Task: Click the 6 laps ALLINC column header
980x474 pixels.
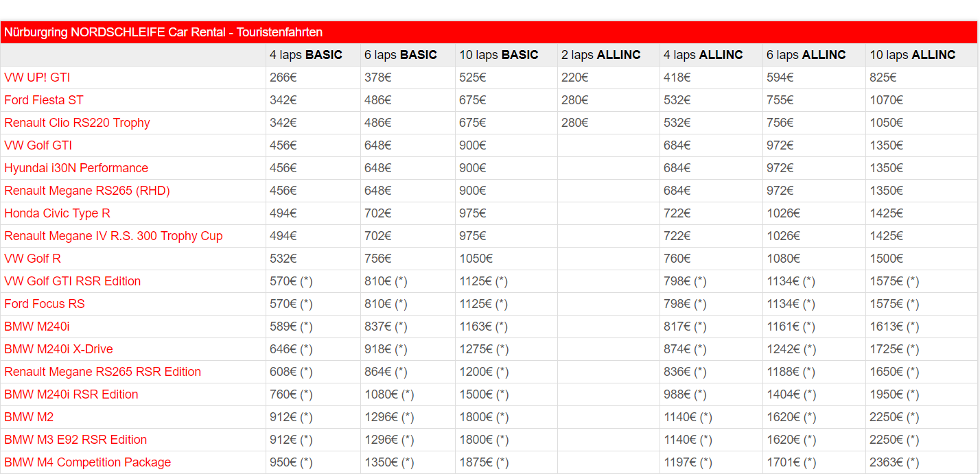Action: (806, 55)
